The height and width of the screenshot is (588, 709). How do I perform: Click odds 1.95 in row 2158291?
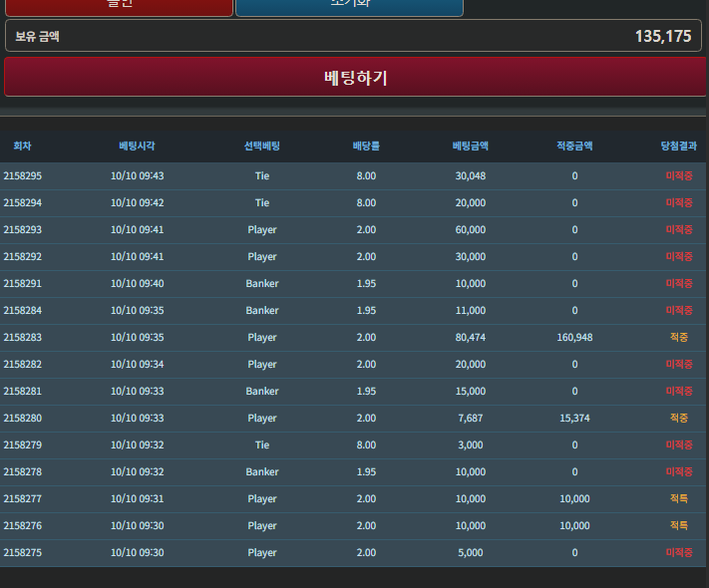[x=366, y=283]
